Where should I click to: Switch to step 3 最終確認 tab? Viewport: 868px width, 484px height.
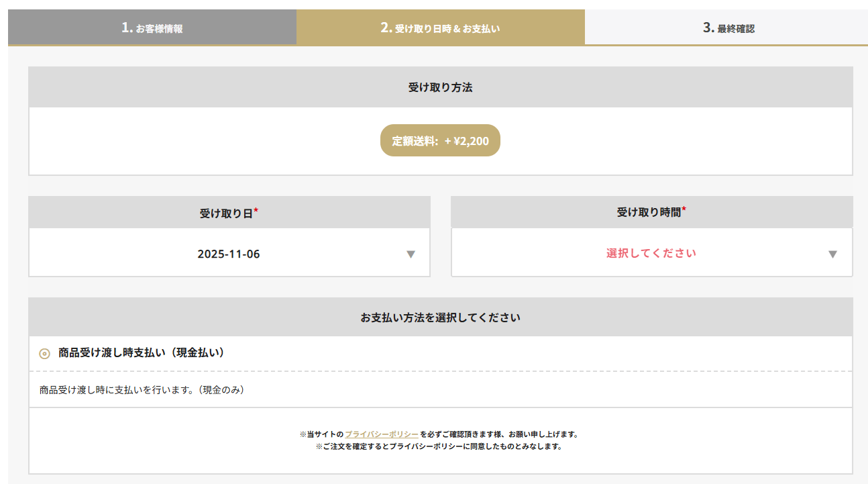click(x=728, y=28)
